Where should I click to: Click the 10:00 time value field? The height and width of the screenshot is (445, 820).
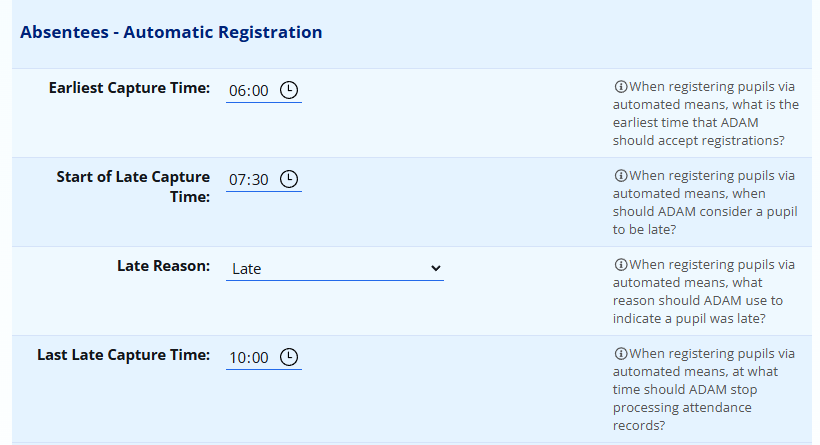249,358
